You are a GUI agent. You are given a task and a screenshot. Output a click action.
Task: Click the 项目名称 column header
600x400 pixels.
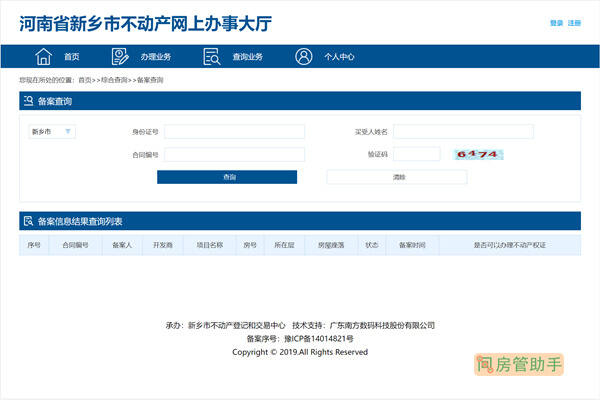coord(210,245)
